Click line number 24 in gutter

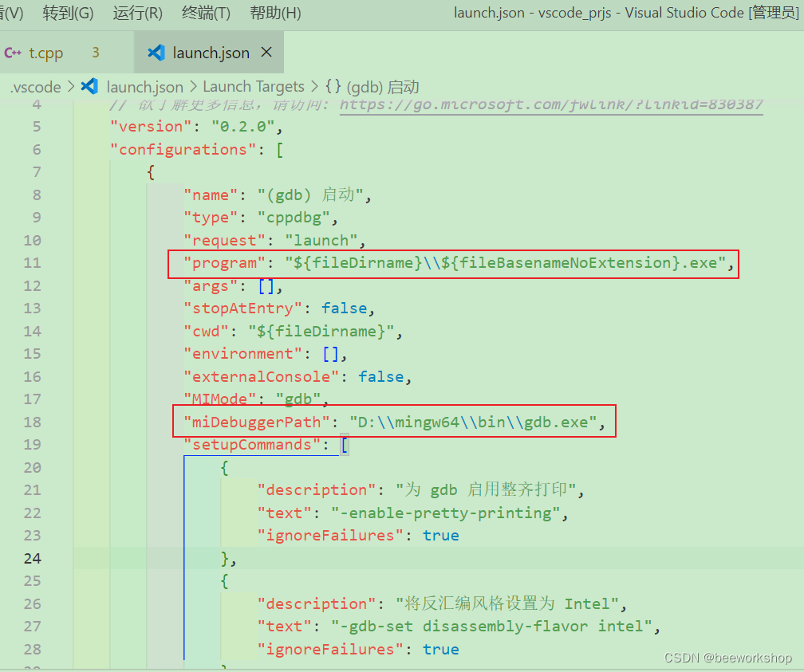click(x=32, y=558)
